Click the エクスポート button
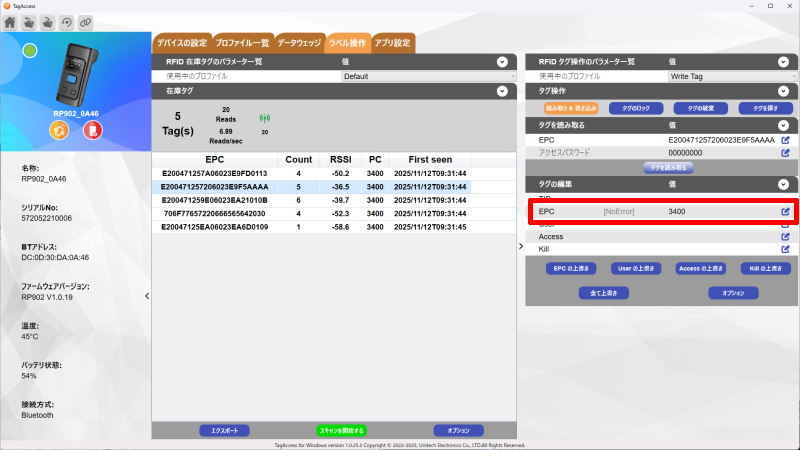Image resolution: width=800 pixels, height=450 pixels. 225,430
